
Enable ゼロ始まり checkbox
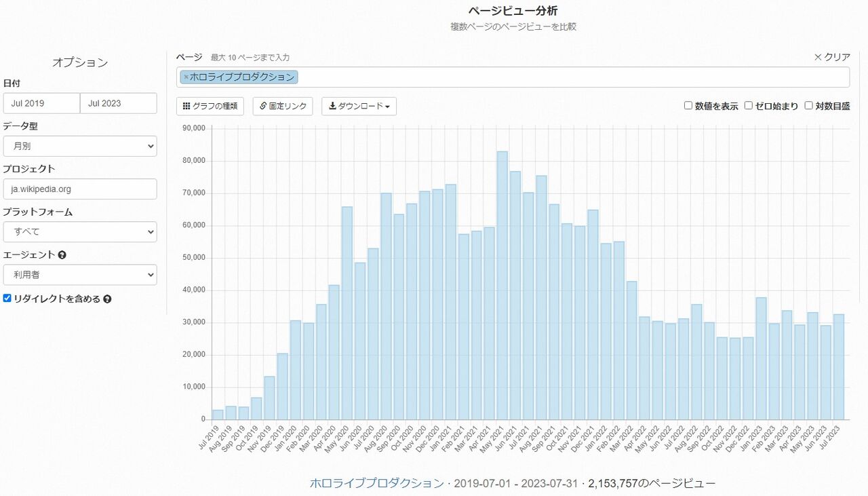tap(749, 106)
